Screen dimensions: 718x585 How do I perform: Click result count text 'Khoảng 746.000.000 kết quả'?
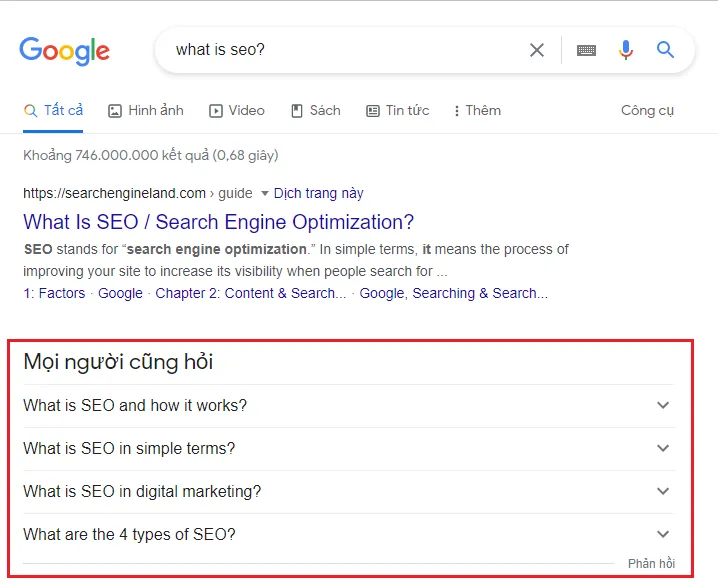coord(116,156)
